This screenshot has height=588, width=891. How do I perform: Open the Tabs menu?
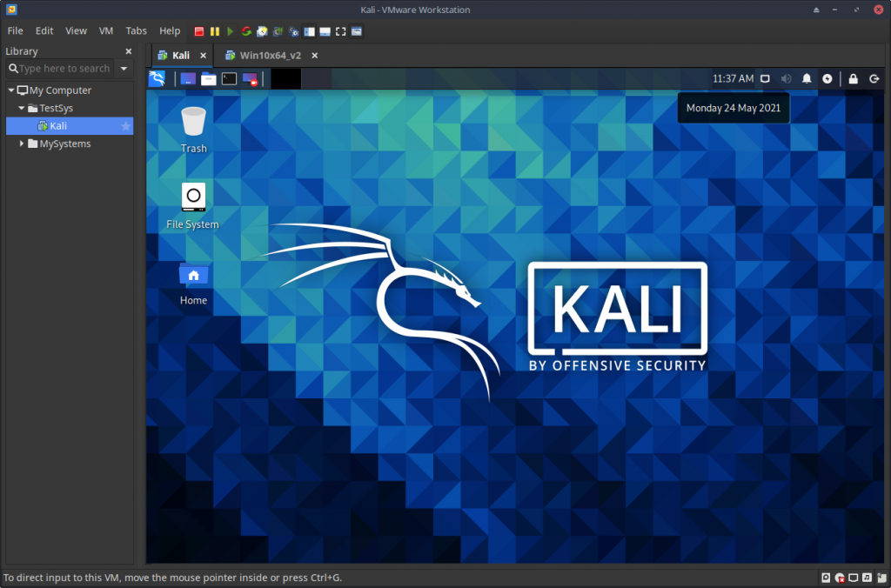(137, 30)
